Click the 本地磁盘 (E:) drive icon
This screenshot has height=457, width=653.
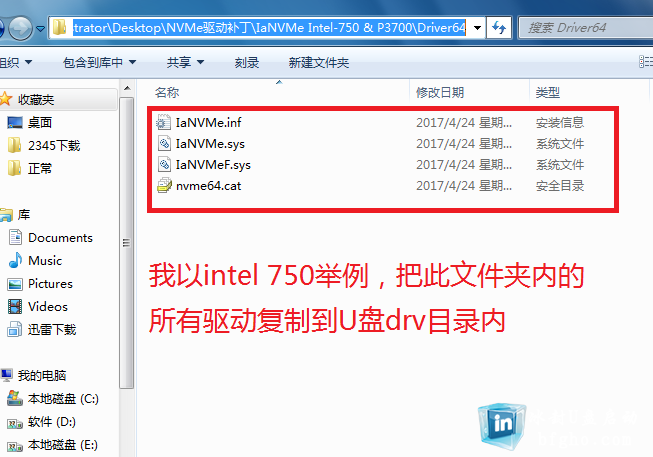tap(15, 446)
